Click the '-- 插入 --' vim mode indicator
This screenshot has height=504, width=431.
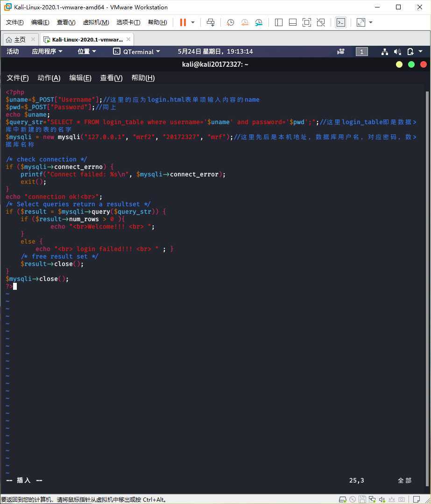(x=24, y=480)
